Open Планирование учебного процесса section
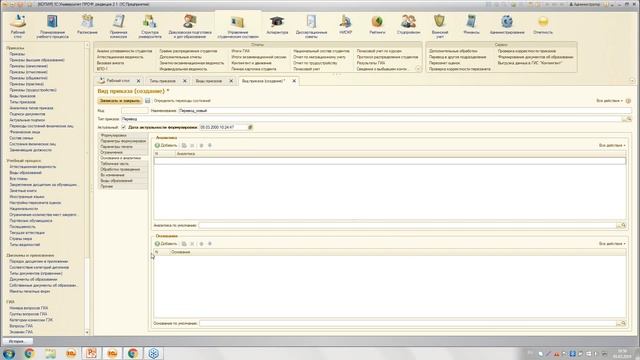640x360 pixels. pos(52,26)
